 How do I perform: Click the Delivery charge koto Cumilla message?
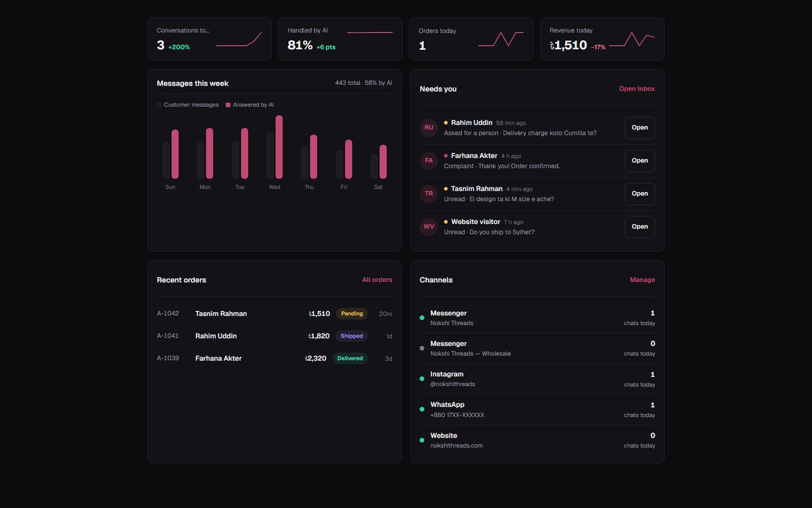[x=550, y=133]
